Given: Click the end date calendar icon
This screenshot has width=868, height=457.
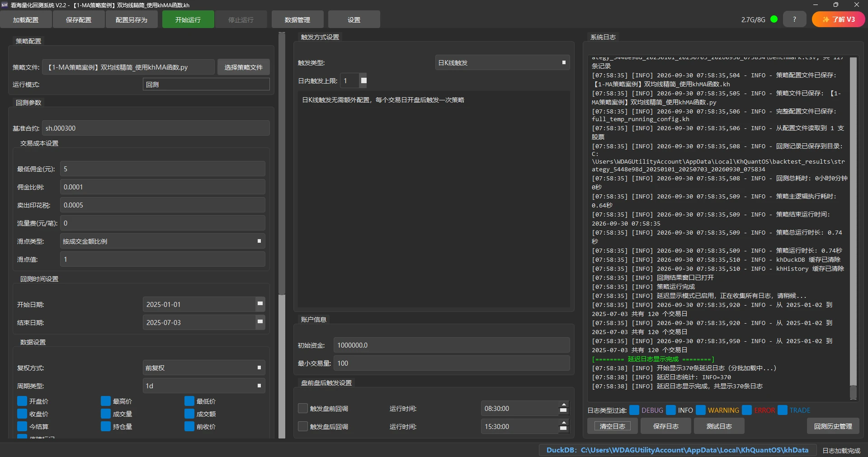Looking at the screenshot, I should click(x=260, y=322).
